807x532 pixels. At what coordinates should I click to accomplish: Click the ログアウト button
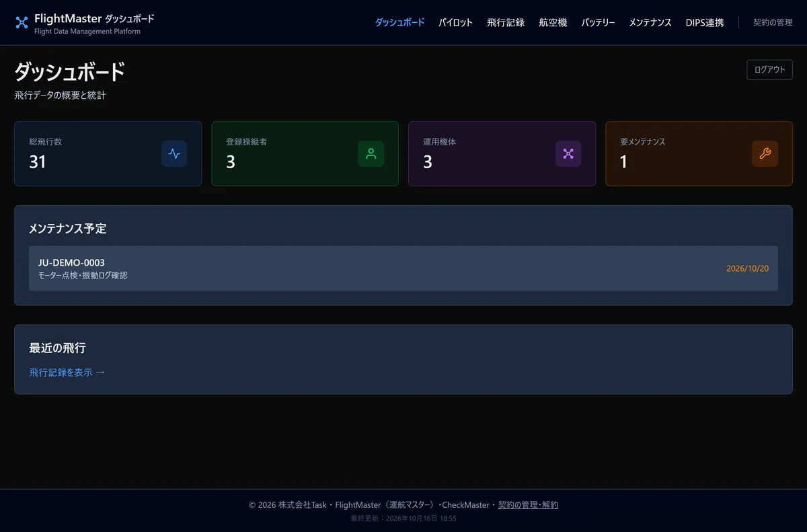point(769,69)
